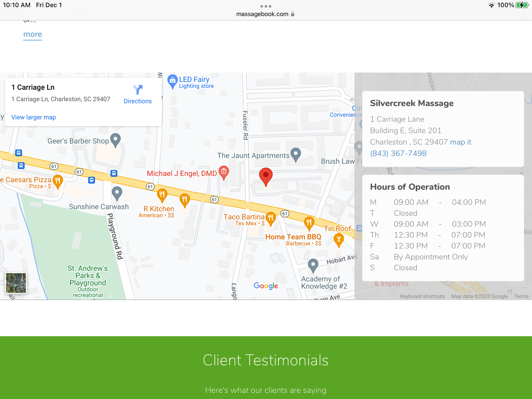Click the Hours of Operation heading
Viewport: 532px width, 399px height.
(410, 187)
